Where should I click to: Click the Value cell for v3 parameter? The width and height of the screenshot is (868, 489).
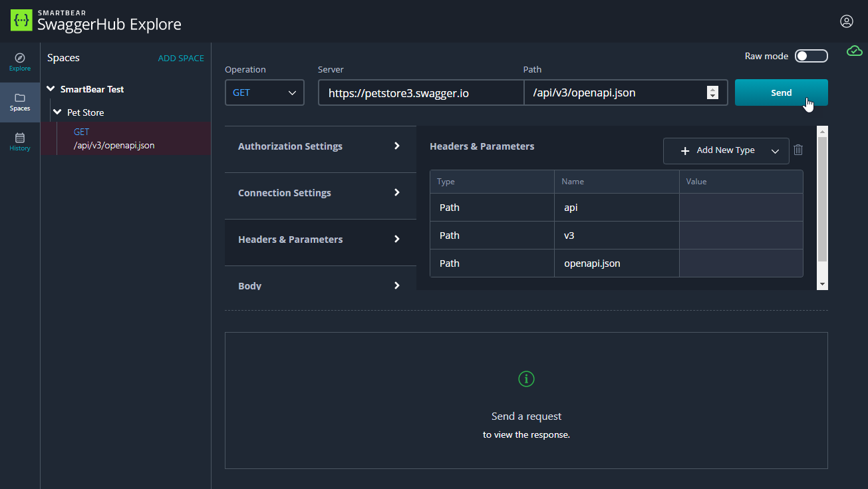741,236
